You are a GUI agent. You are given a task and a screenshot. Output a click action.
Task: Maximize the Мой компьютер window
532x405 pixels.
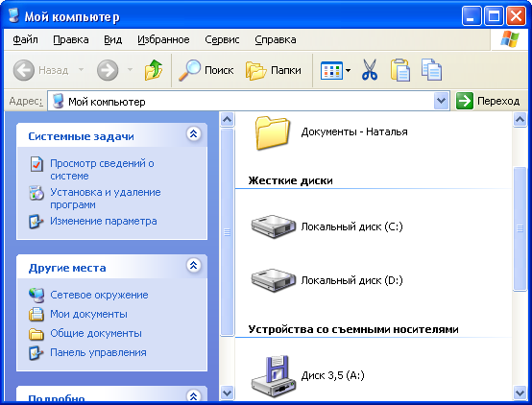494,16
